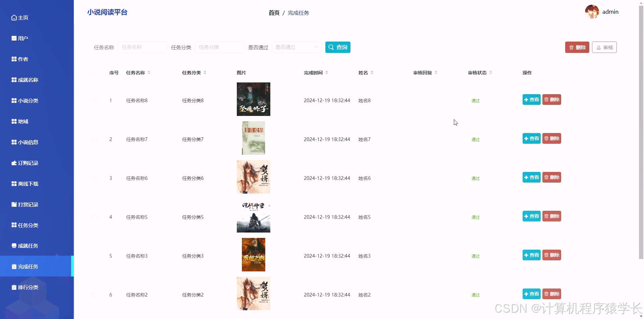Click the 小说阅读平台 title
The width and height of the screenshot is (644, 319).
click(x=107, y=12)
